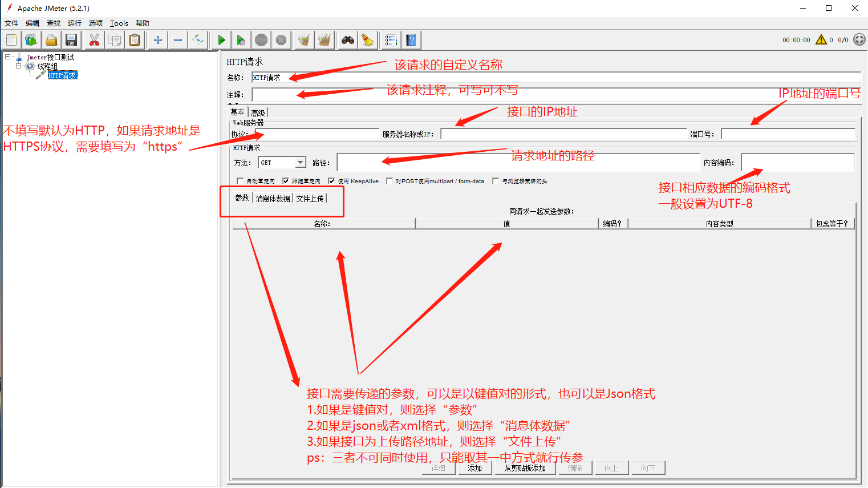Open the 编辑 menu
868x488 pixels.
pos(33,23)
